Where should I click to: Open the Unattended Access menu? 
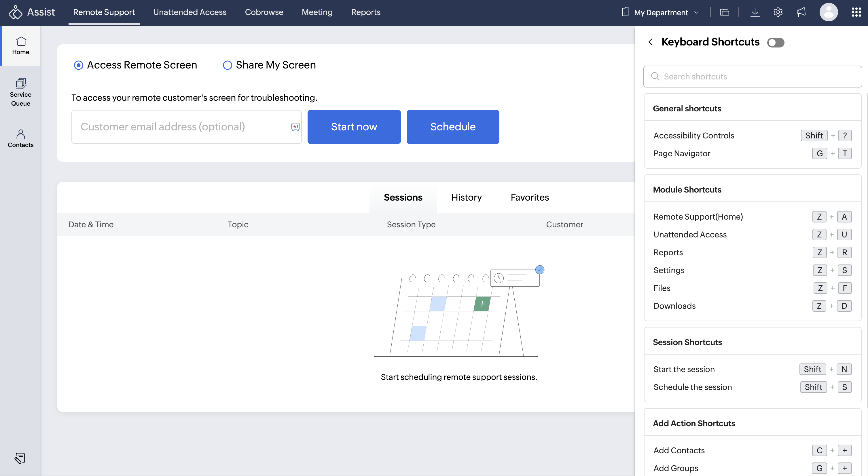pyautogui.click(x=190, y=12)
